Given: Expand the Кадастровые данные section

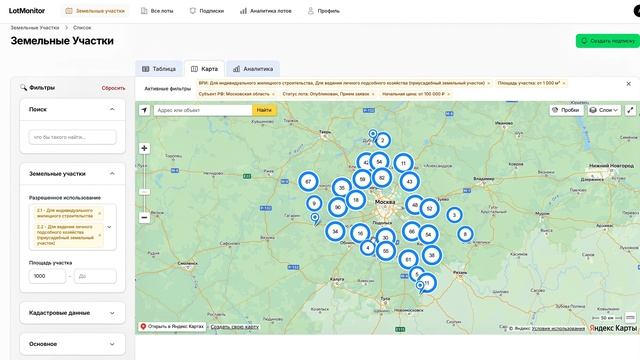Looking at the screenshot, I should point(72,313).
